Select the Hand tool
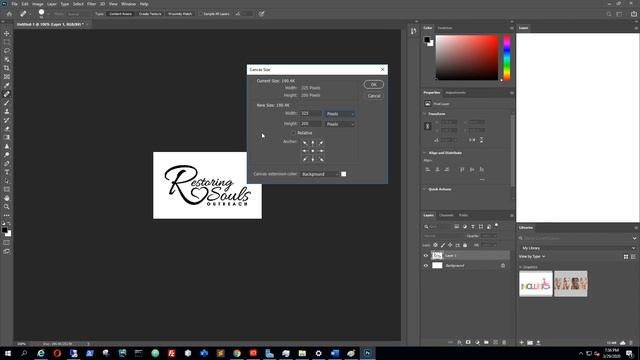This screenshot has height=360, width=640. 7,198
